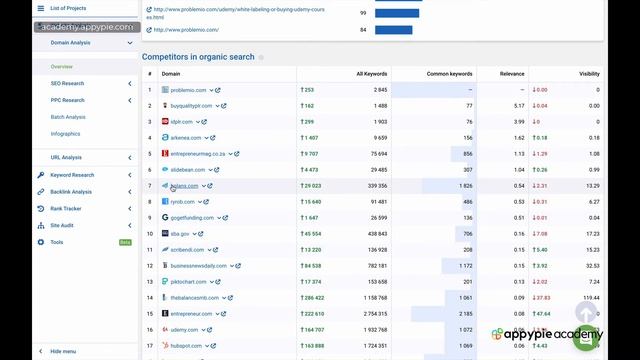Sort by the All Keywords column header
640x360 pixels.
coord(371,74)
